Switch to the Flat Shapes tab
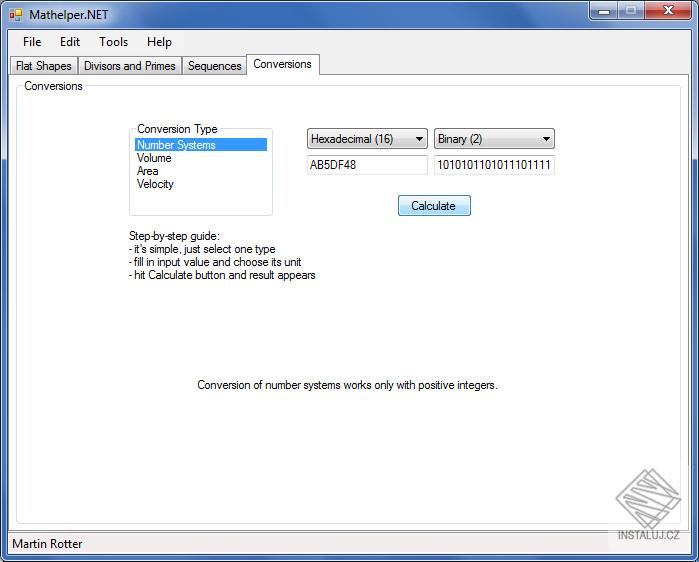Screen dimensions: 699x562 (x=44, y=66)
